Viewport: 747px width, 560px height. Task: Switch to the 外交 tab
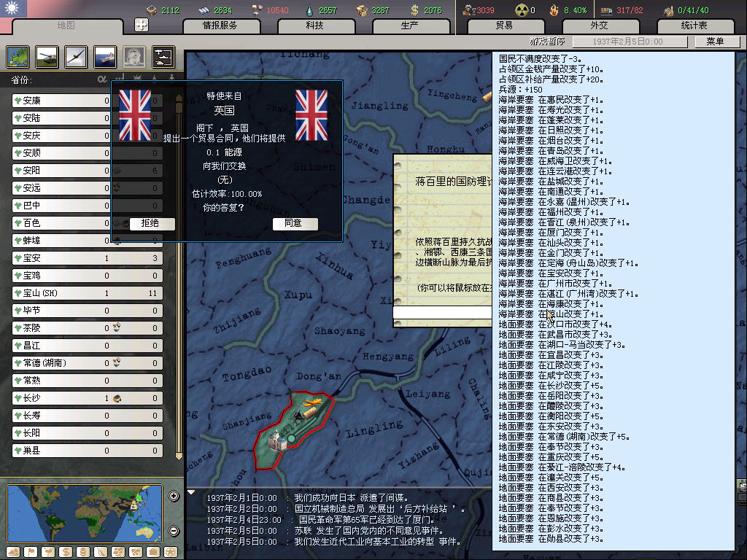[x=598, y=26]
